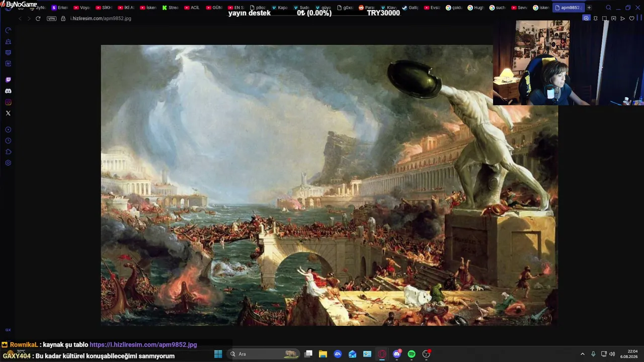Image resolution: width=644 pixels, height=362 pixels.
Task: Go back to the previous page
Action: (x=20, y=19)
